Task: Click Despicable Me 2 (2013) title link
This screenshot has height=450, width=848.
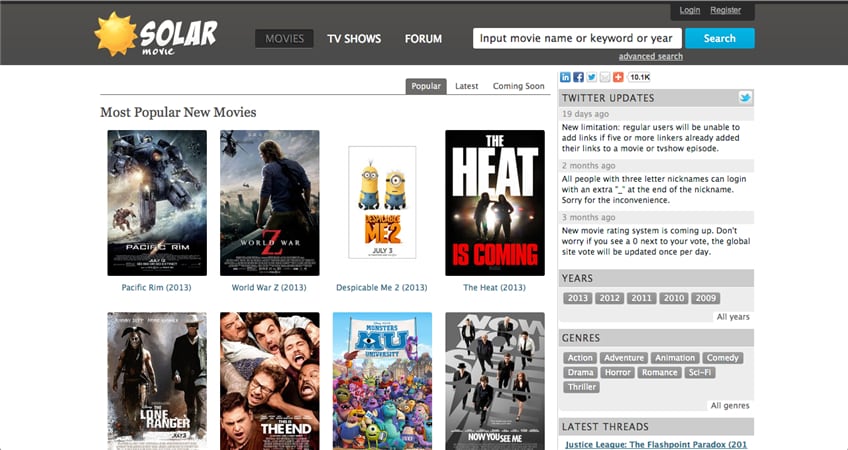Action: [x=381, y=287]
